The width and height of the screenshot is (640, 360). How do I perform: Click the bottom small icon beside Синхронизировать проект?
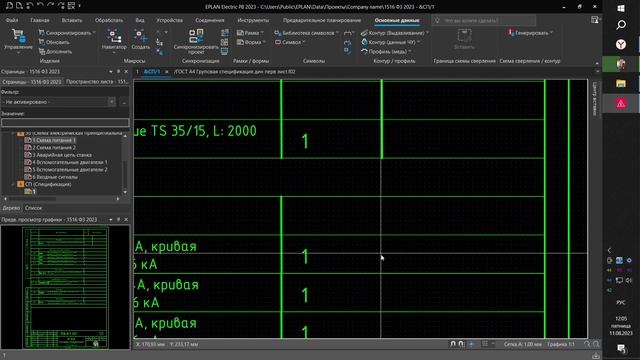coord(224,51)
